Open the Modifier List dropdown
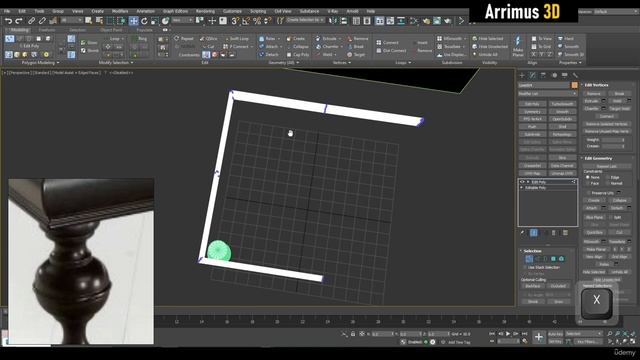The width and height of the screenshot is (640, 360). click(x=547, y=94)
